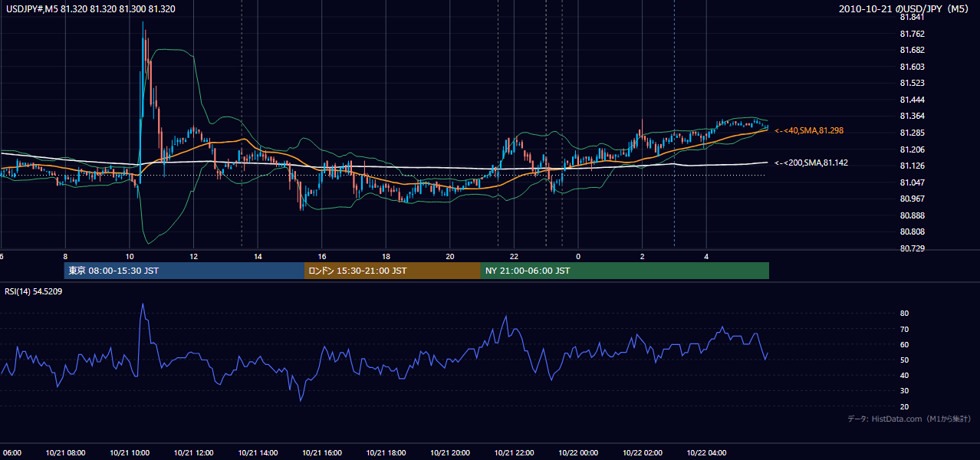
Task: Click price level 81.444 on the axis
Action: click(x=913, y=100)
